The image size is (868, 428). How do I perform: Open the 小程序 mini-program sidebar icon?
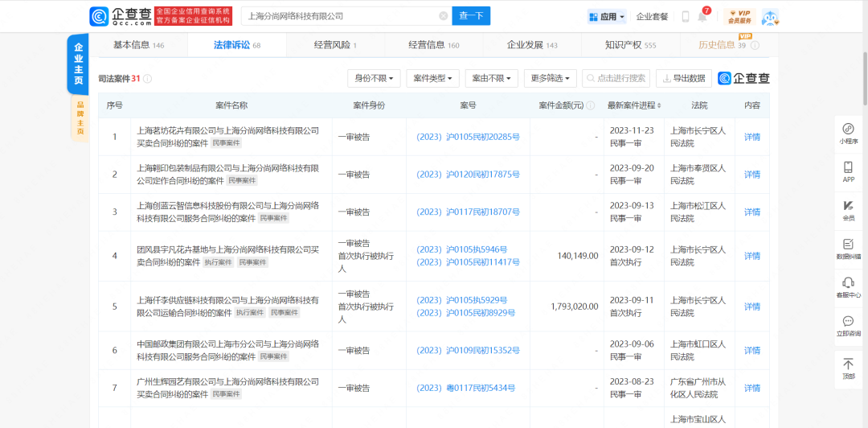click(x=848, y=133)
